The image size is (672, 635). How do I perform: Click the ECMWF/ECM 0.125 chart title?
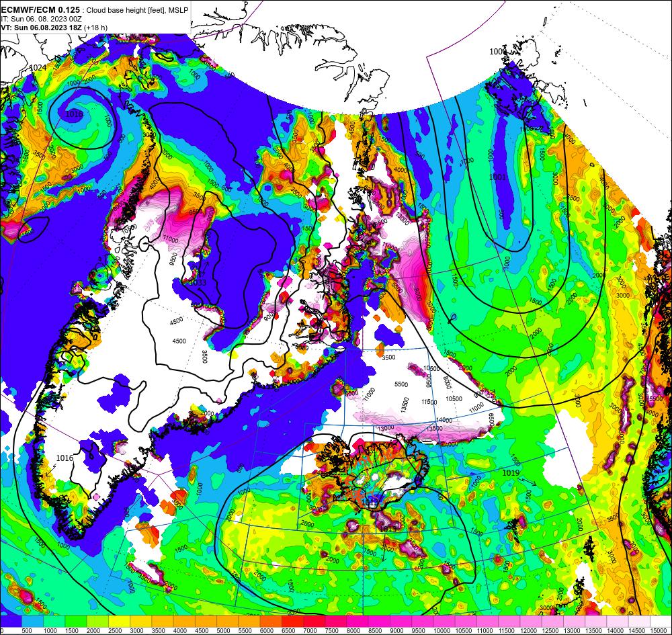(x=40, y=10)
